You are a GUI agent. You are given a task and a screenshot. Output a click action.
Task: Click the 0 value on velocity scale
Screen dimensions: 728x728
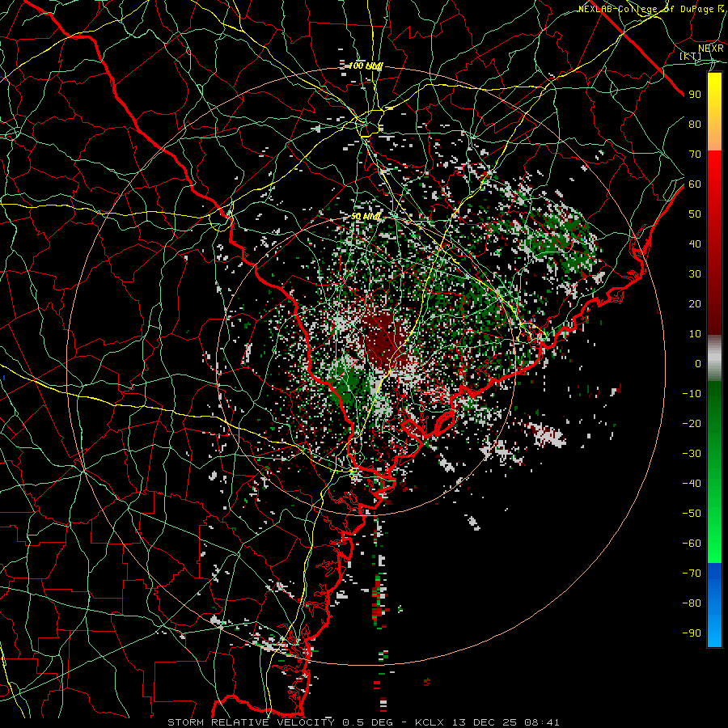[x=698, y=364]
